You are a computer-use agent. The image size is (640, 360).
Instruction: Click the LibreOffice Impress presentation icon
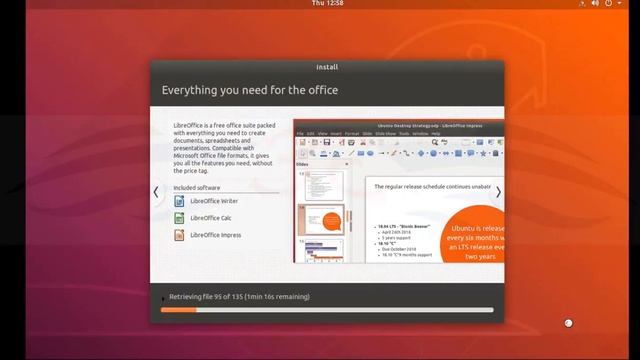[x=179, y=235]
